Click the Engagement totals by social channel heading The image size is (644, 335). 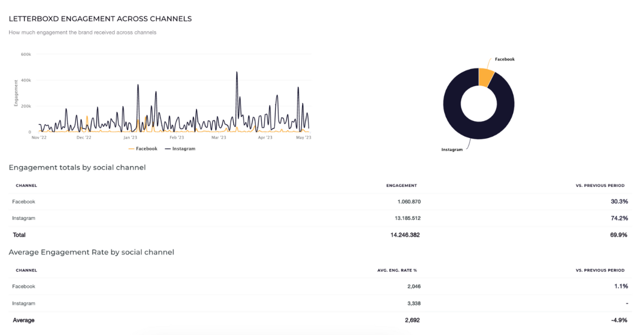coord(77,167)
